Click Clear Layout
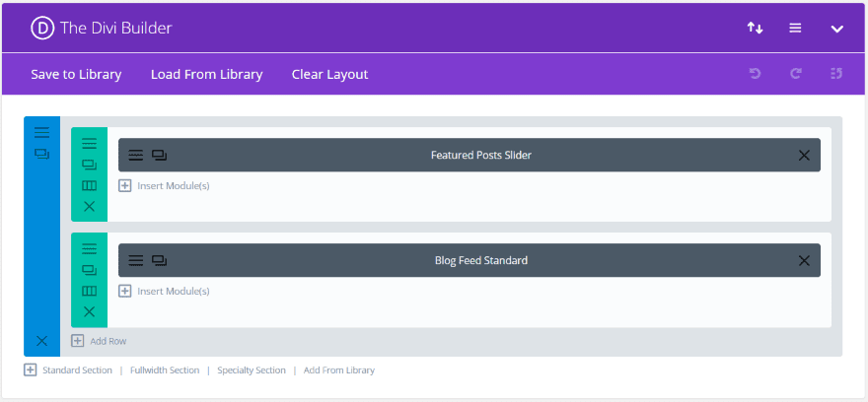Viewport: 868px width, 402px height. point(329,74)
